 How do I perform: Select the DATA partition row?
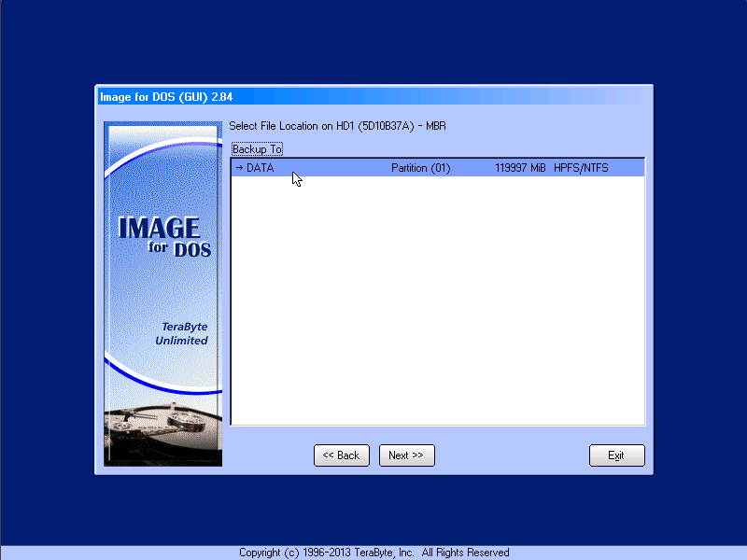[x=437, y=168]
